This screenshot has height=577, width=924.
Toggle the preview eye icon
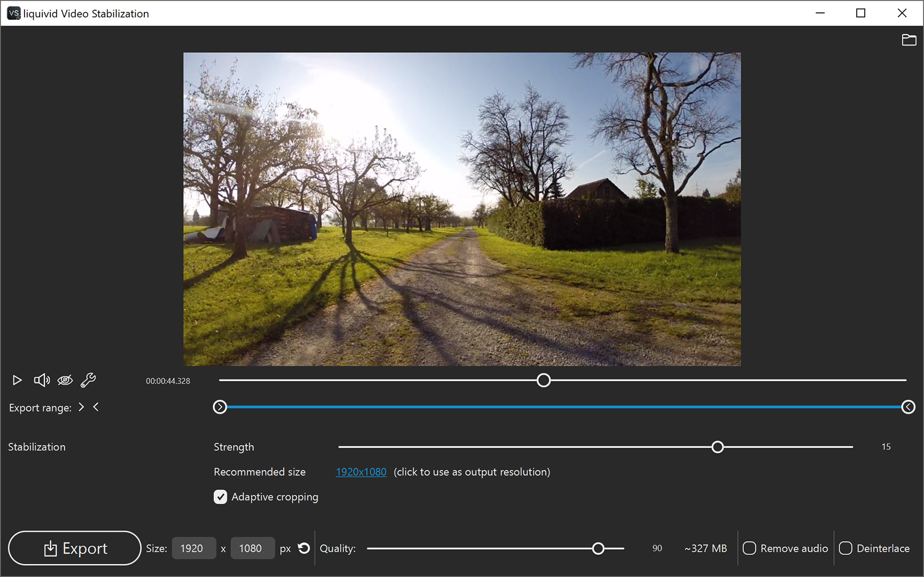(x=65, y=380)
